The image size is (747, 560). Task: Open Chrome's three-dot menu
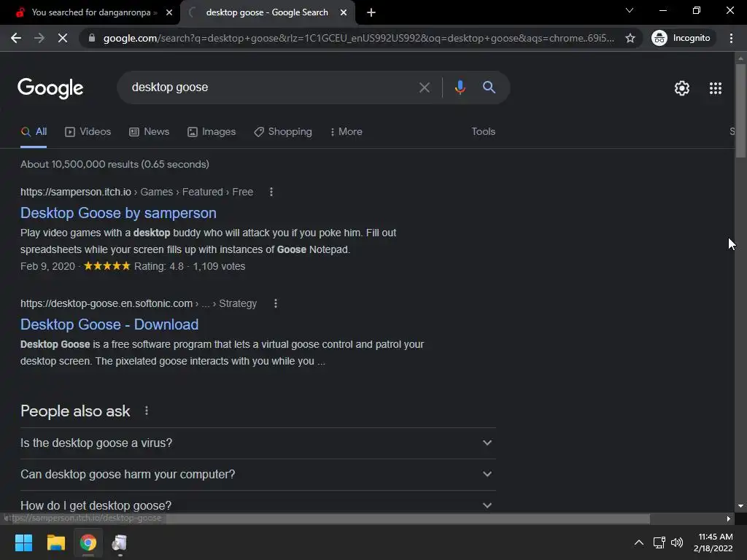731,38
